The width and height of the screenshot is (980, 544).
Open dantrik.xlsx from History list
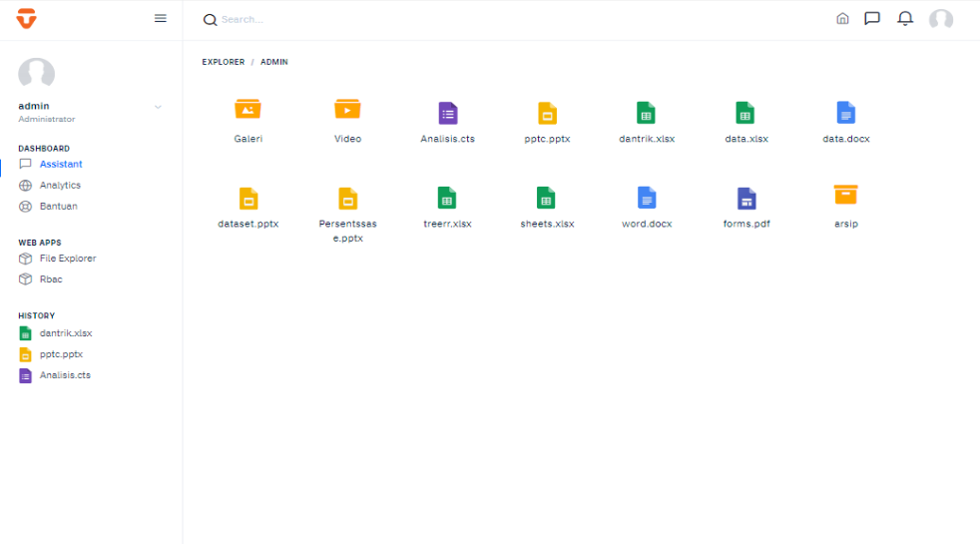point(65,333)
